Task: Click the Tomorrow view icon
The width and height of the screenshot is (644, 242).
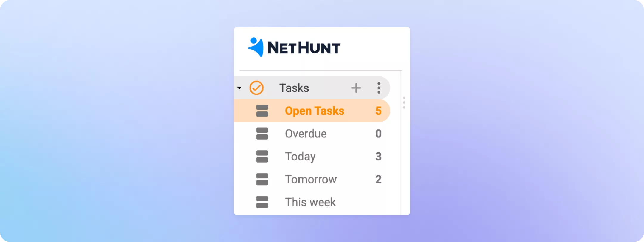Action: click(x=262, y=179)
